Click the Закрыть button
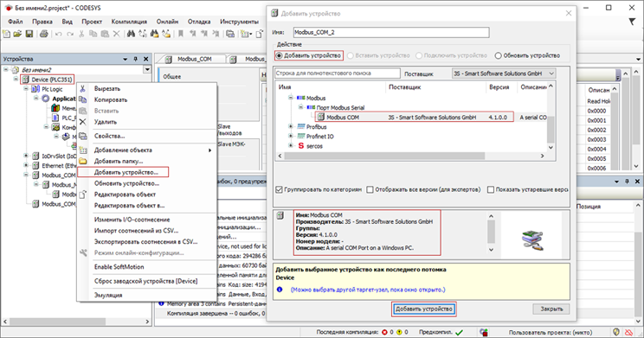The height and width of the screenshot is (338, 644). [x=551, y=309]
